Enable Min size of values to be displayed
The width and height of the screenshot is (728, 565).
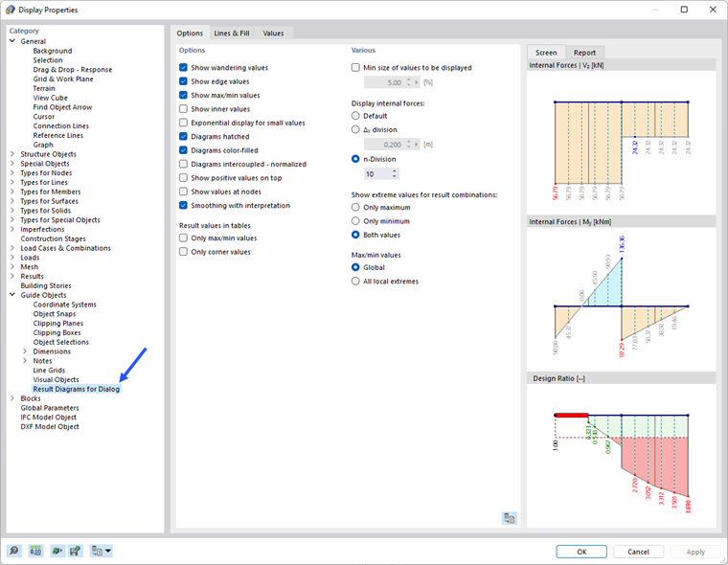[355, 68]
